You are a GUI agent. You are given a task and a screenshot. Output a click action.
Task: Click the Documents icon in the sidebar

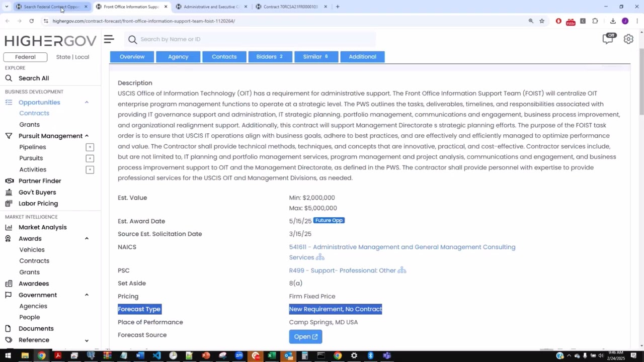point(9,329)
